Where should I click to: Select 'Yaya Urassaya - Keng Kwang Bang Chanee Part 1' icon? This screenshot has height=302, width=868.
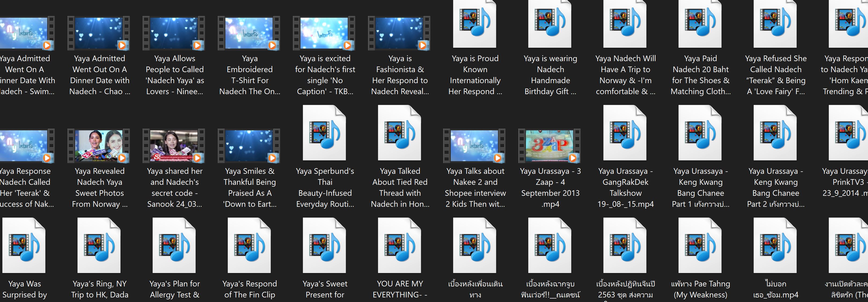pos(700,133)
